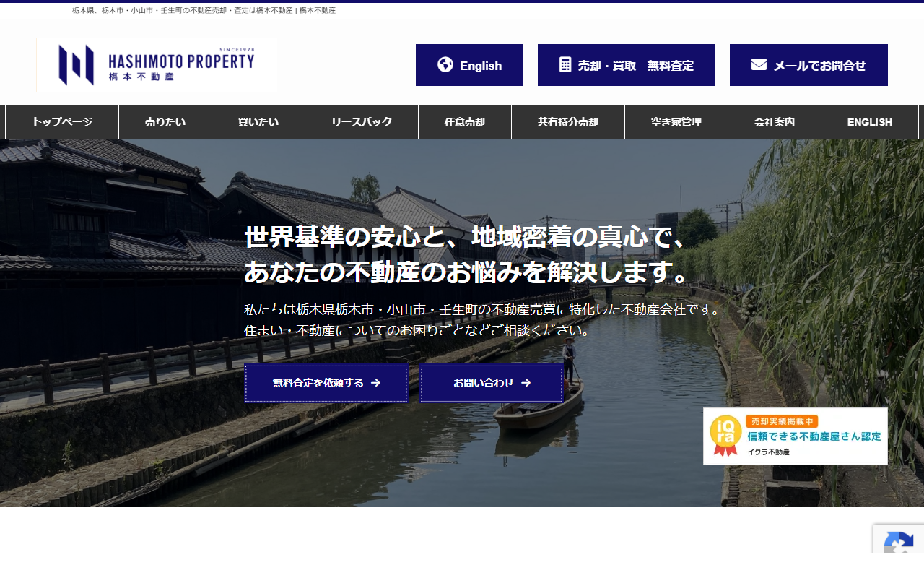Click the envelope icon on メールでお問合せ
This screenshot has width=924, height=578.
(x=759, y=65)
